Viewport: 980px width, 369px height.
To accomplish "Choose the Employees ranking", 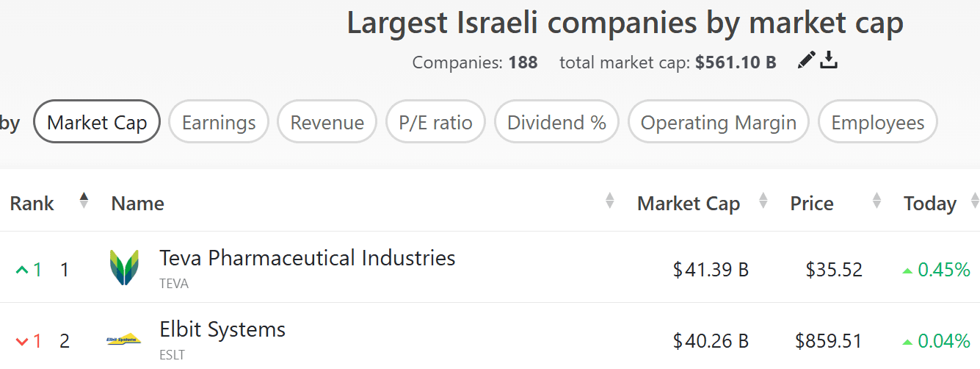I will point(878,122).
